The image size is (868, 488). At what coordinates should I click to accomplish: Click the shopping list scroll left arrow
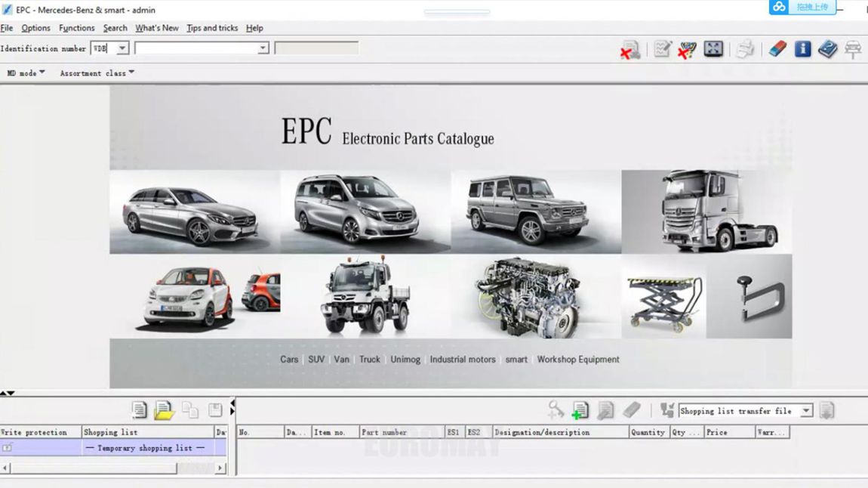click(x=5, y=468)
